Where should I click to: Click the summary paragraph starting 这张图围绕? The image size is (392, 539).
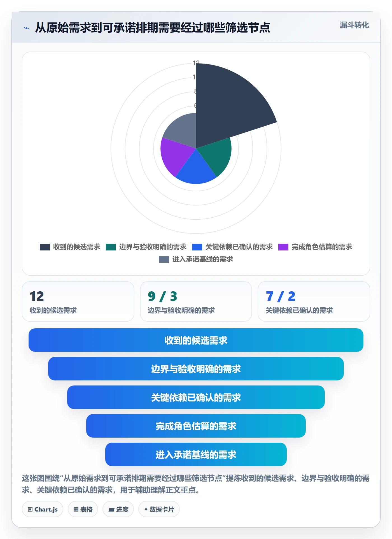[196, 484]
